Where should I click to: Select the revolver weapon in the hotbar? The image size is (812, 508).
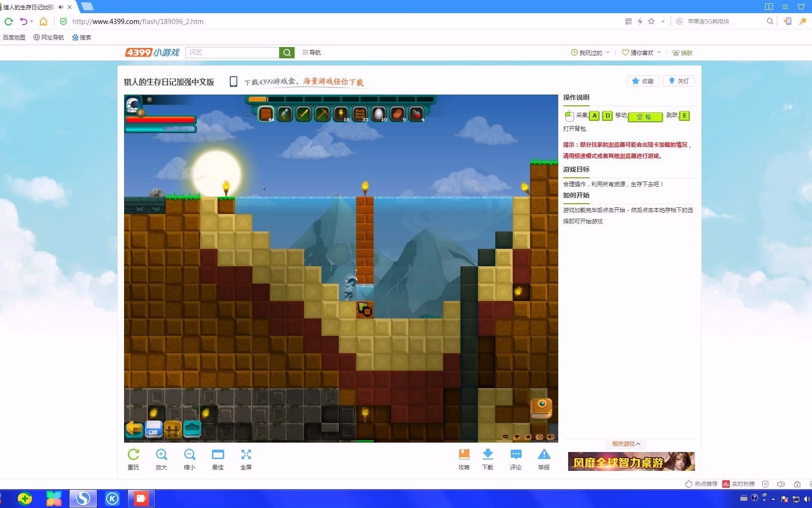click(285, 114)
